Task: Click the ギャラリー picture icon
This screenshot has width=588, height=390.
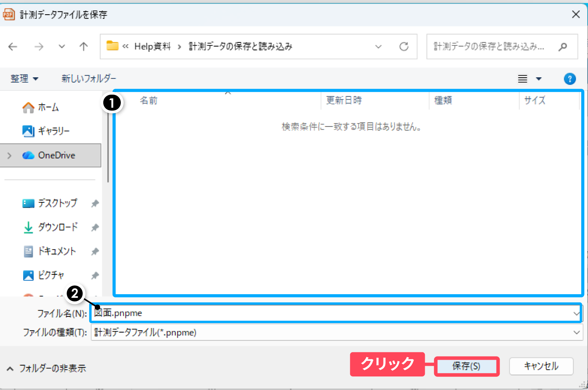Action: click(28, 131)
